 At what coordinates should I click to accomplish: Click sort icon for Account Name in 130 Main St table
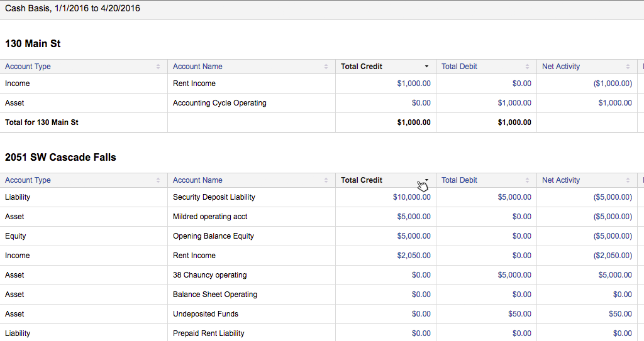click(326, 67)
